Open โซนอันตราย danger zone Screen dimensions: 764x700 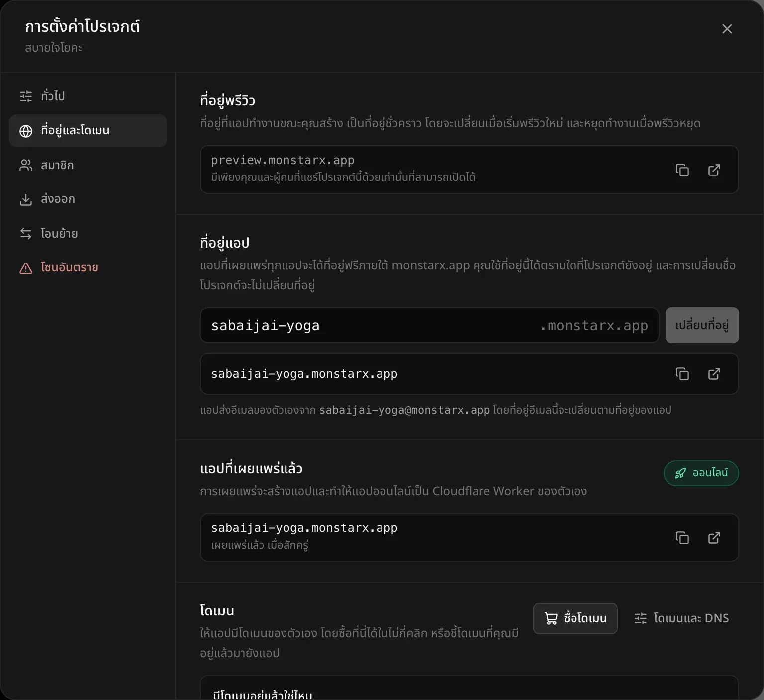[x=88, y=268]
